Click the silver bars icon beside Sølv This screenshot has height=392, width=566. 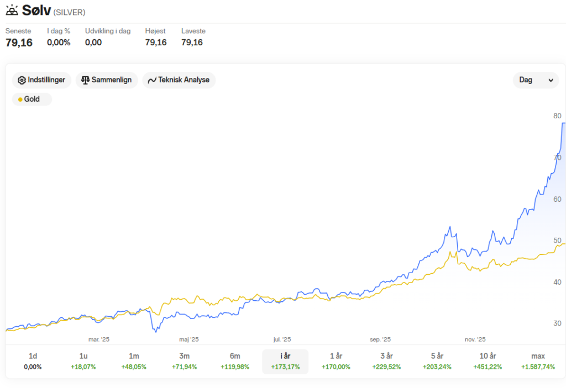coord(12,10)
